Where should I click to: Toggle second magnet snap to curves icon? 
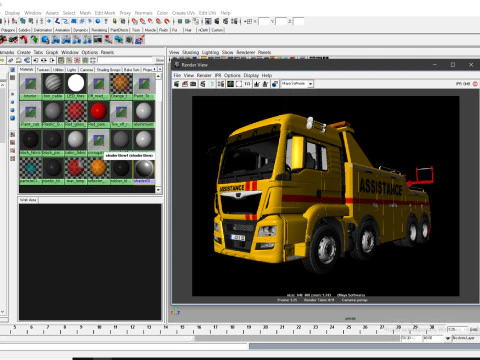(x=142, y=21)
